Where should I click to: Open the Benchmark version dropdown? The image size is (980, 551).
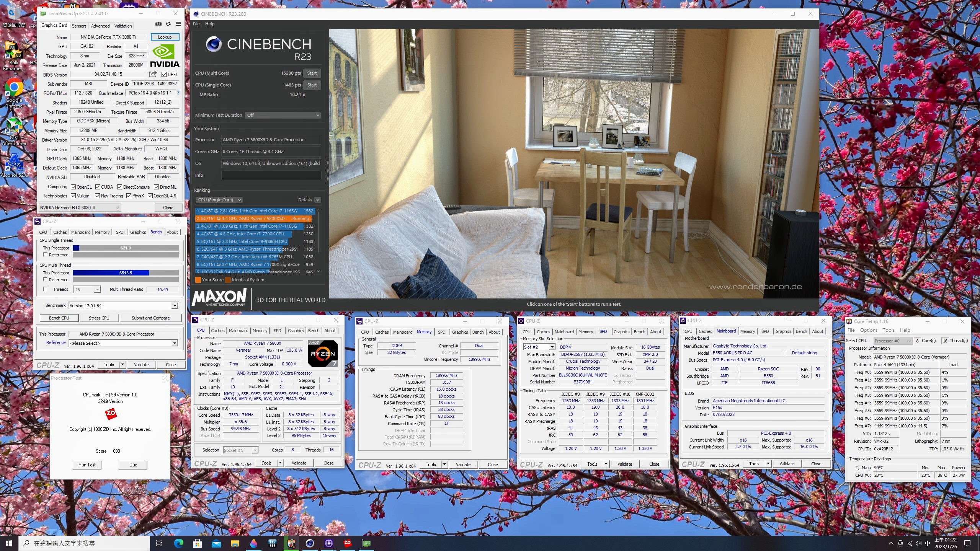pos(123,305)
